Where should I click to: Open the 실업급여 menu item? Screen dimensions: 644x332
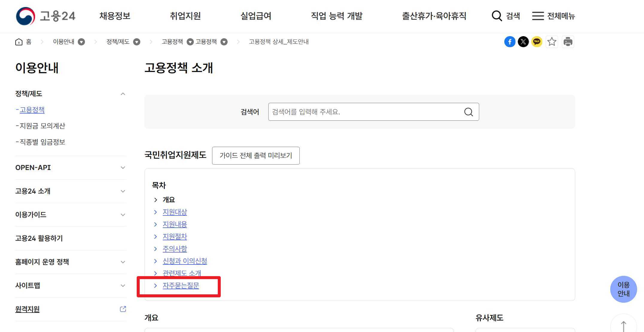pos(256,16)
